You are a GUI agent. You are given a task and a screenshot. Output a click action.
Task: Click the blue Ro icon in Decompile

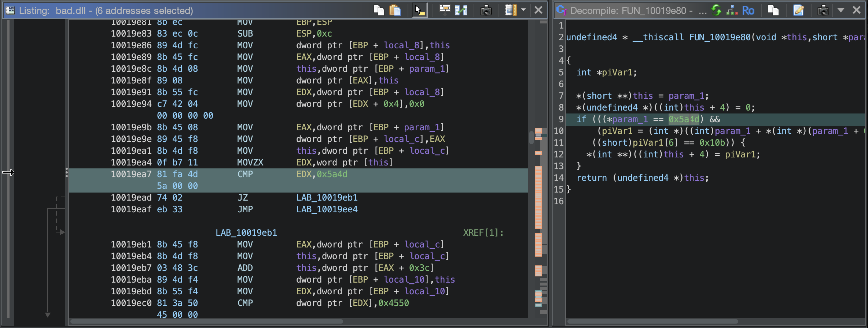[x=748, y=11]
